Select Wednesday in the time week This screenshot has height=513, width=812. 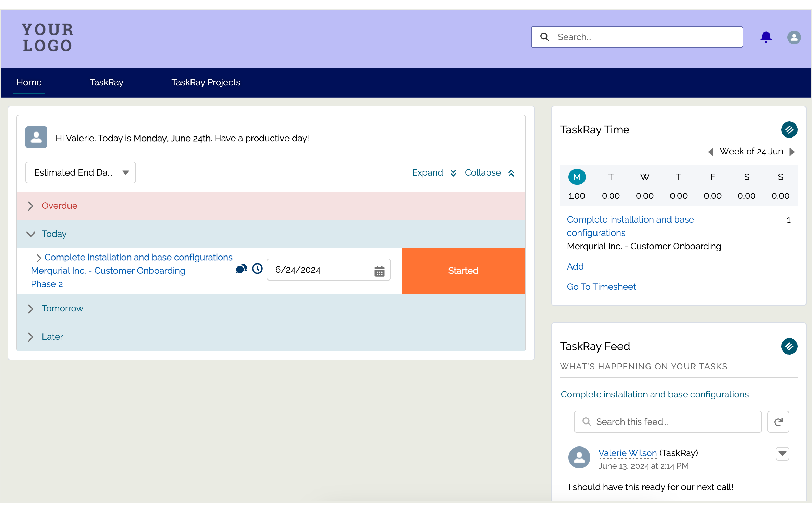point(644,177)
